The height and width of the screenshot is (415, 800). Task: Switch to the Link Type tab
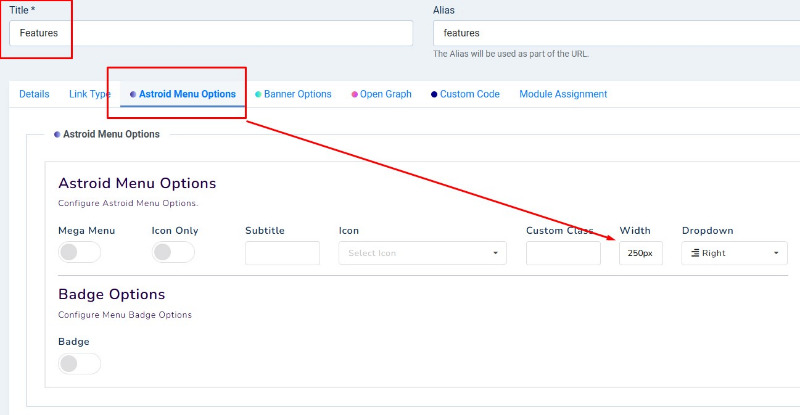pos(90,94)
